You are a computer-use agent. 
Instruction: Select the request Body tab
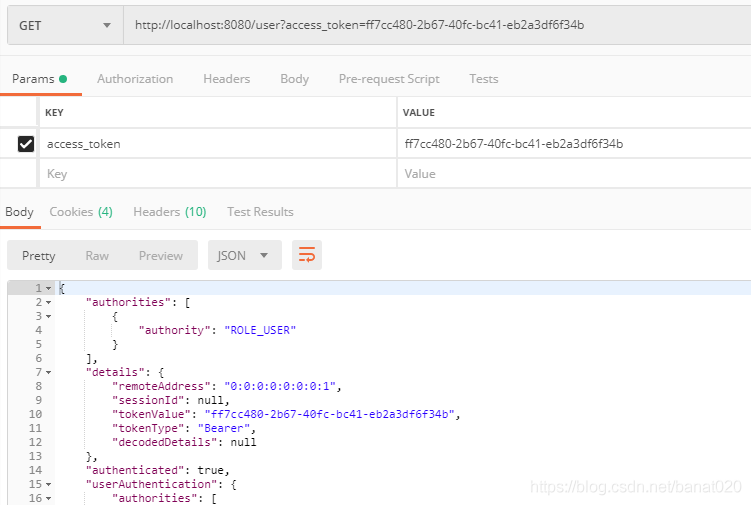coord(294,79)
